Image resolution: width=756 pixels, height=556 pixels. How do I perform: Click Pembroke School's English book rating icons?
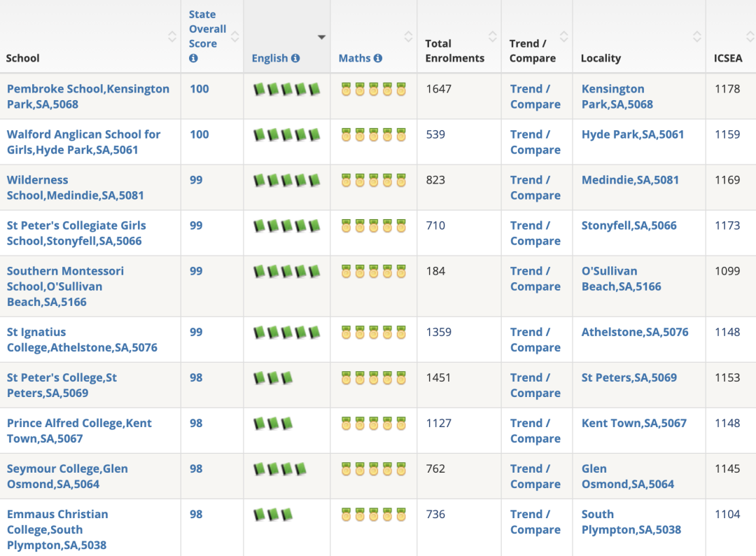(287, 89)
